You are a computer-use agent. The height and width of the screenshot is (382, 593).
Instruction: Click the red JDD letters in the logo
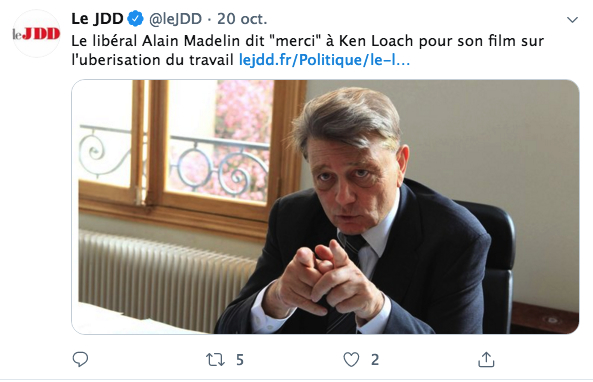coord(41,34)
